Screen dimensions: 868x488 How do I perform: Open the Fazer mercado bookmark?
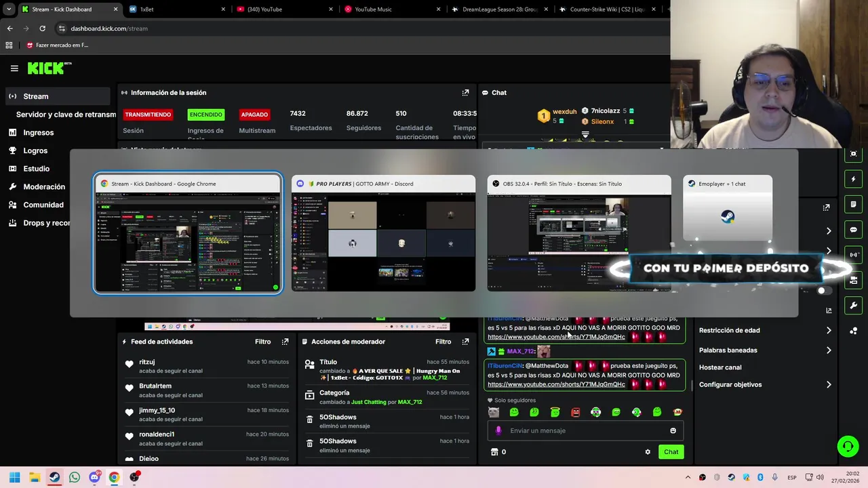57,45
